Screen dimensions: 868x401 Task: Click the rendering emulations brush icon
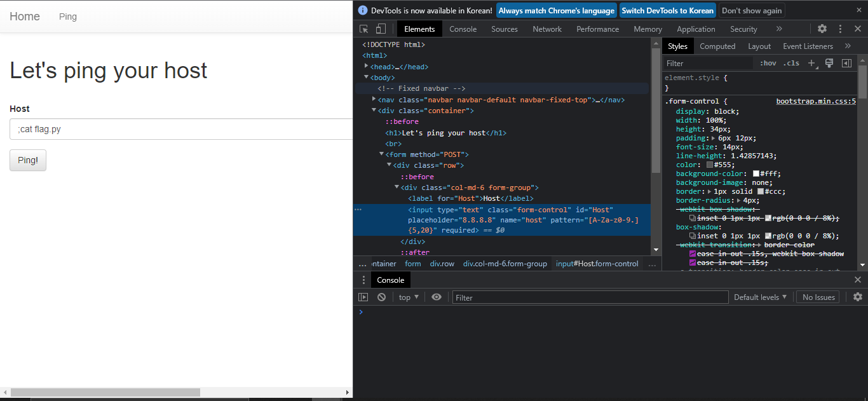pyautogui.click(x=829, y=63)
